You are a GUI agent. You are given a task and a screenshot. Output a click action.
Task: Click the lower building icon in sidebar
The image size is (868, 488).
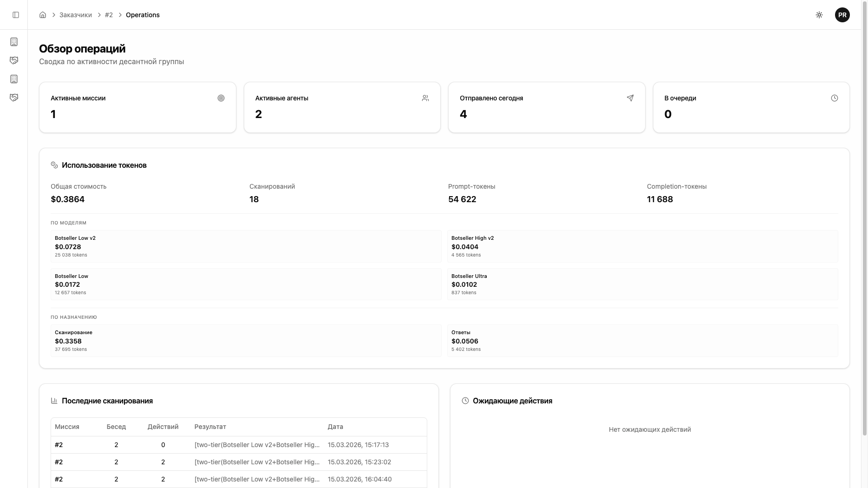[14, 79]
